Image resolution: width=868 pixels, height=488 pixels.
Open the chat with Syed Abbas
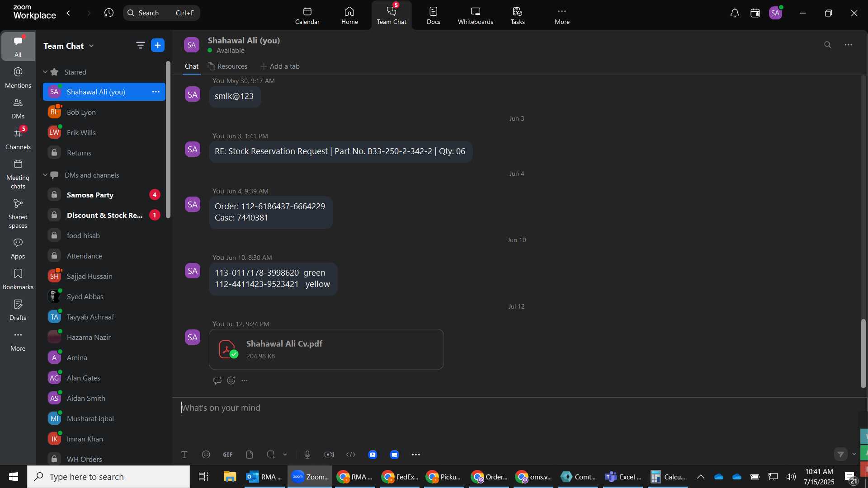coord(104,296)
